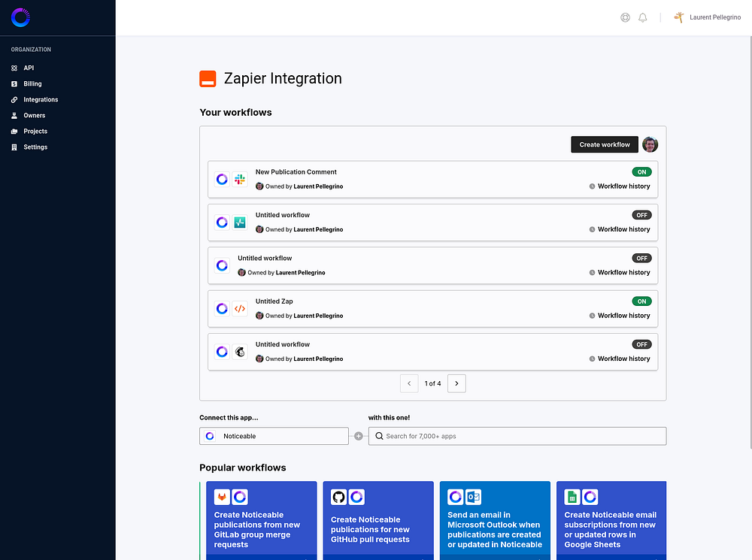Click the Search for 7,000+ apps field
Viewport: 752px width, 560px height.
tap(517, 436)
